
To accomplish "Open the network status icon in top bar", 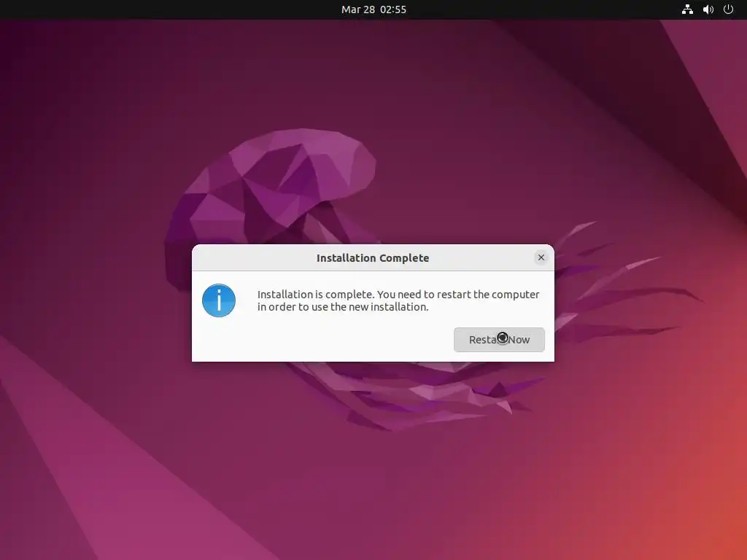I will pos(687,9).
